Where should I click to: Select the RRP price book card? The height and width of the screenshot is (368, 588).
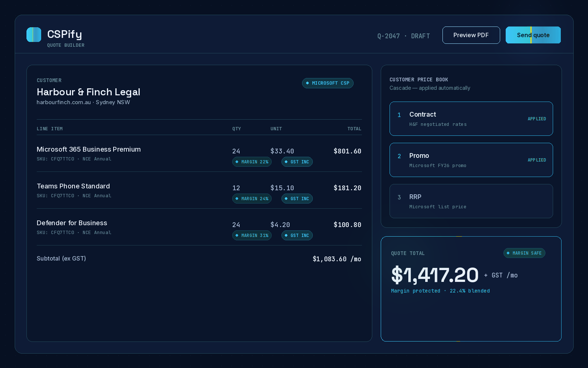(471, 201)
